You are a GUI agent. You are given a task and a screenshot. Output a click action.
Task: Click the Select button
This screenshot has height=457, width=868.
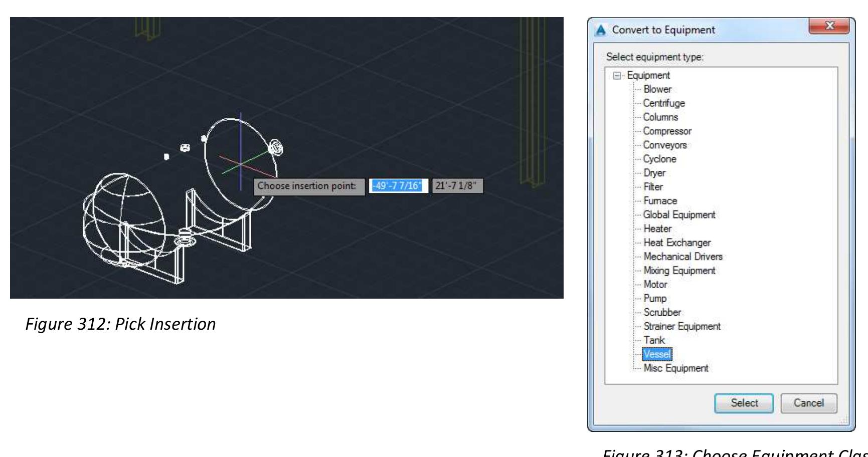point(744,403)
